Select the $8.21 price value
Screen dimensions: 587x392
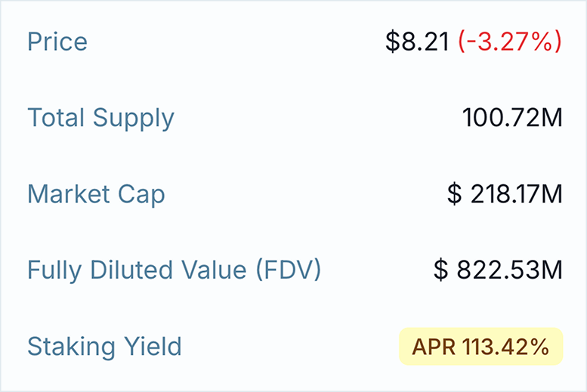click(x=418, y=42)
